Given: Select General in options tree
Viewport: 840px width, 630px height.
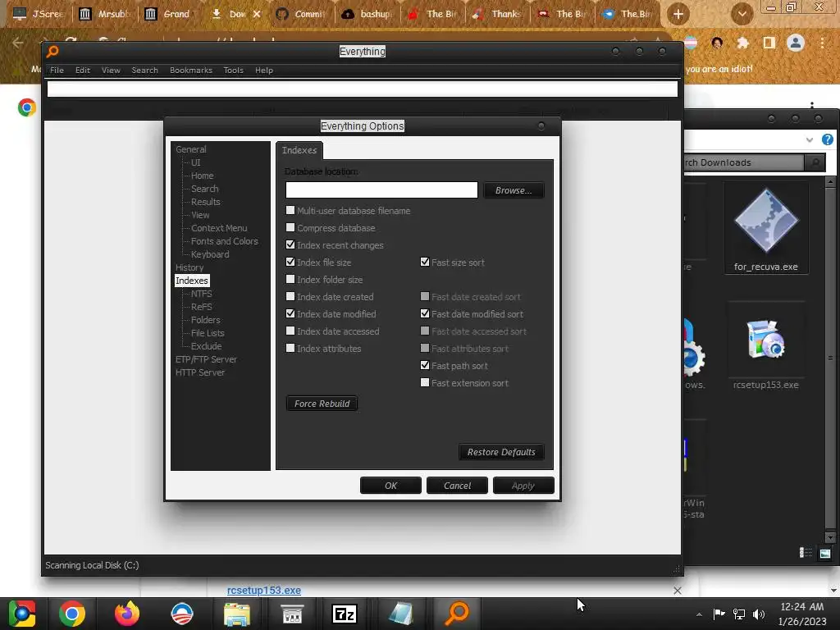Looking at the screenshot, I should click(x=190, y=149).
